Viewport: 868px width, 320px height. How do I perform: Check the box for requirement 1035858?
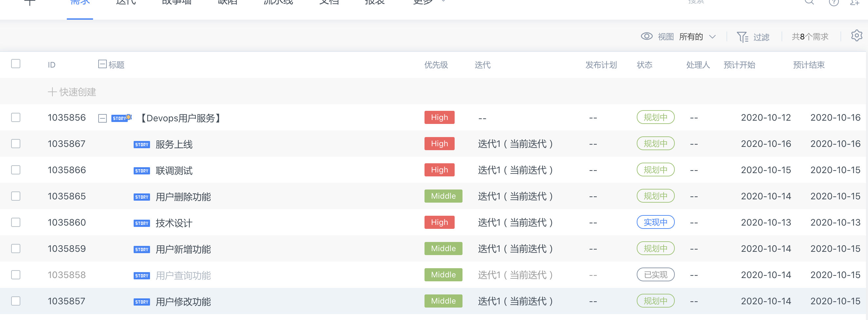(x=16, y=275)
